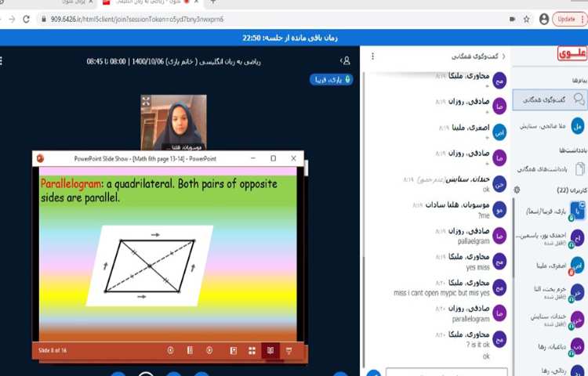Click the chat message input field
The height and width of the screenshot is (376, 588).
[x=446, y=372]
